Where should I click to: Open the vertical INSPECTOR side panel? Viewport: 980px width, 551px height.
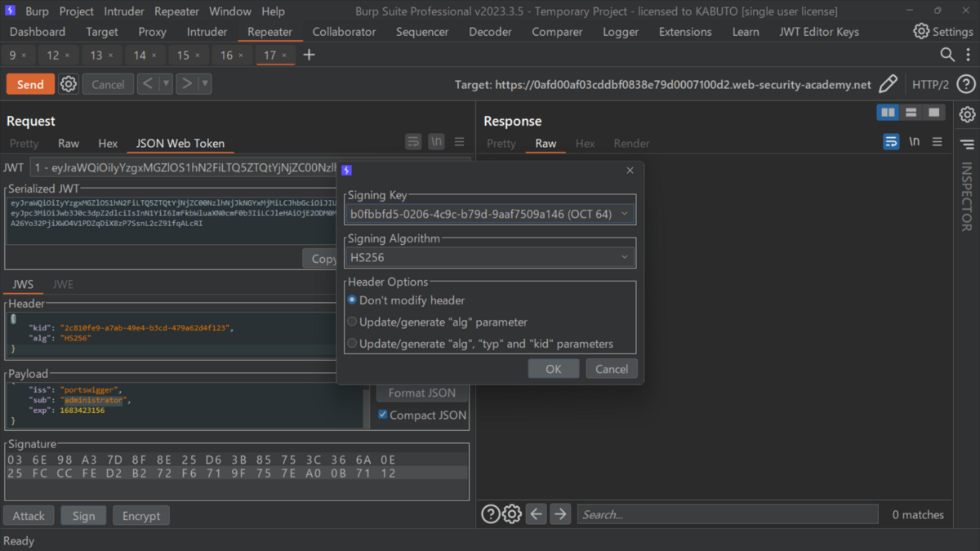(x=967, y=197)
